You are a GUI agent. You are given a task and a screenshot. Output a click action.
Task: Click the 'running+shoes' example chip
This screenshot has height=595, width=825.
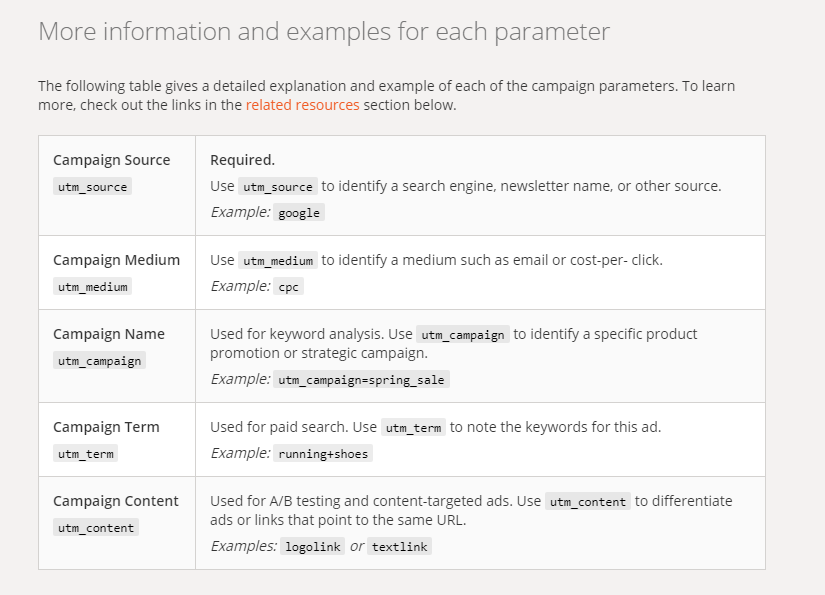pos(323,454)
